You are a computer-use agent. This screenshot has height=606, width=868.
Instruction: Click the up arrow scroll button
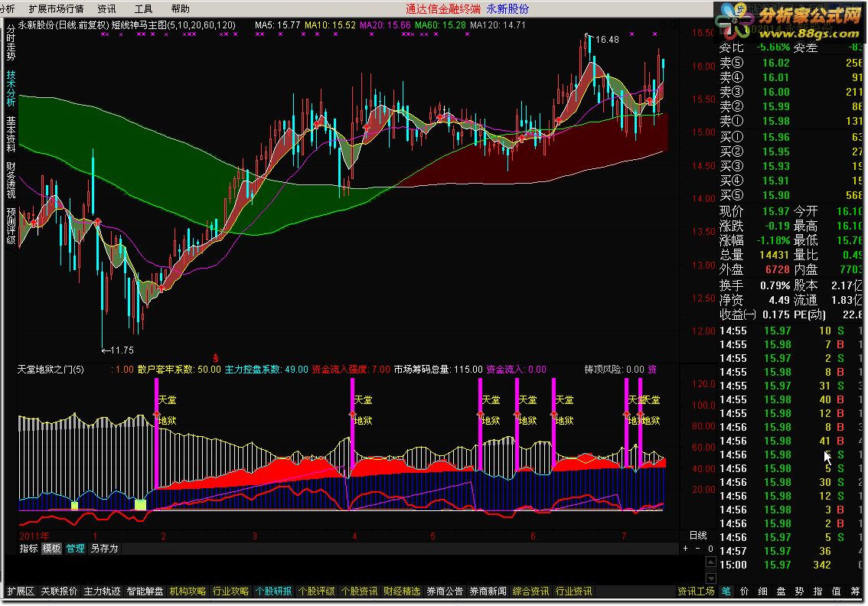711,562
